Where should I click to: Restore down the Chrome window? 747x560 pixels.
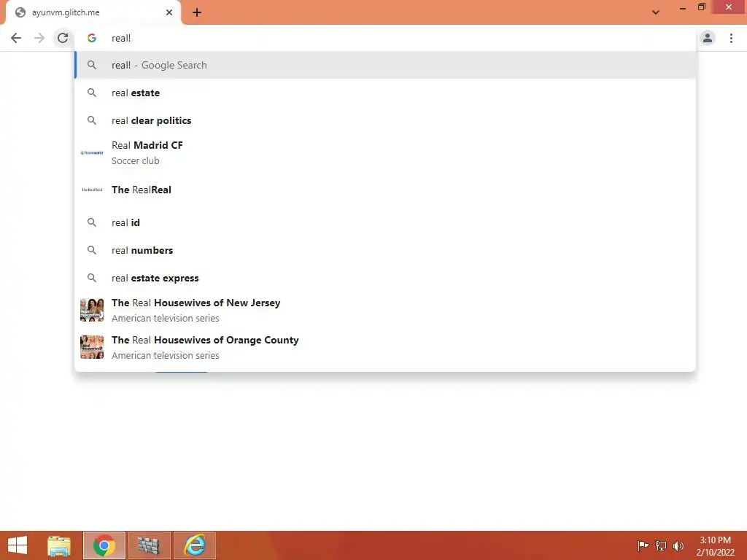[x=701, y=7]
